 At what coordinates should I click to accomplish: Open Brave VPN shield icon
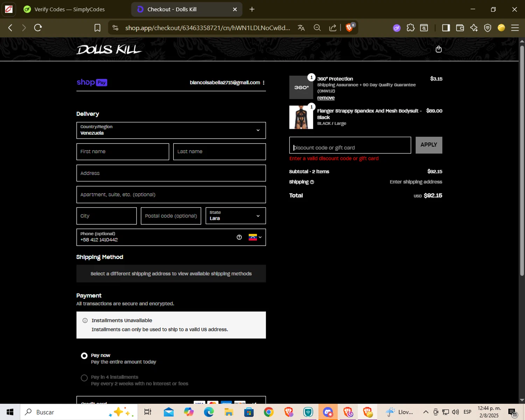click(x=488, y=28)
